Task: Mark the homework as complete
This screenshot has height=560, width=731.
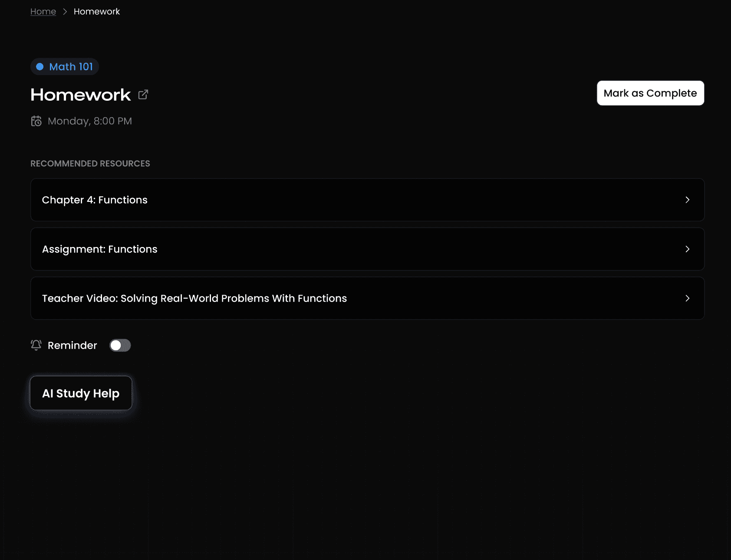Action: click(x=650, y=93)
